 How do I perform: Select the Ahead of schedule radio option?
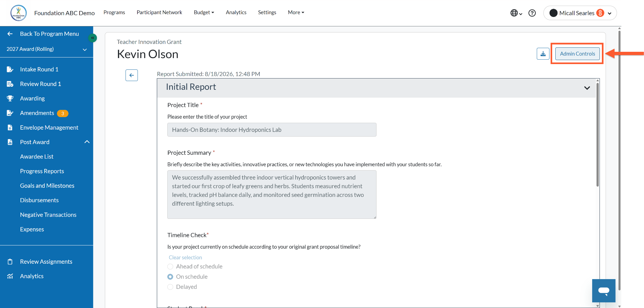pyautogui.click(x=170, y=267)
